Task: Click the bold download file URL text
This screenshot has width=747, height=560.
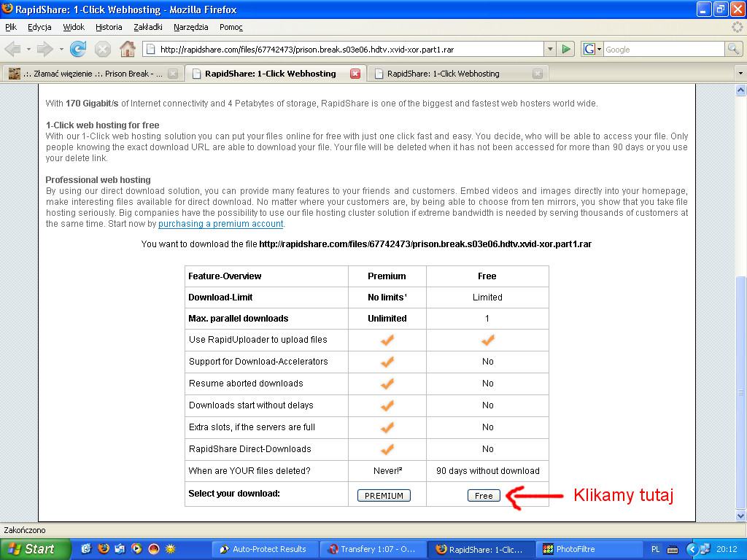Action: tap(425, 244)
